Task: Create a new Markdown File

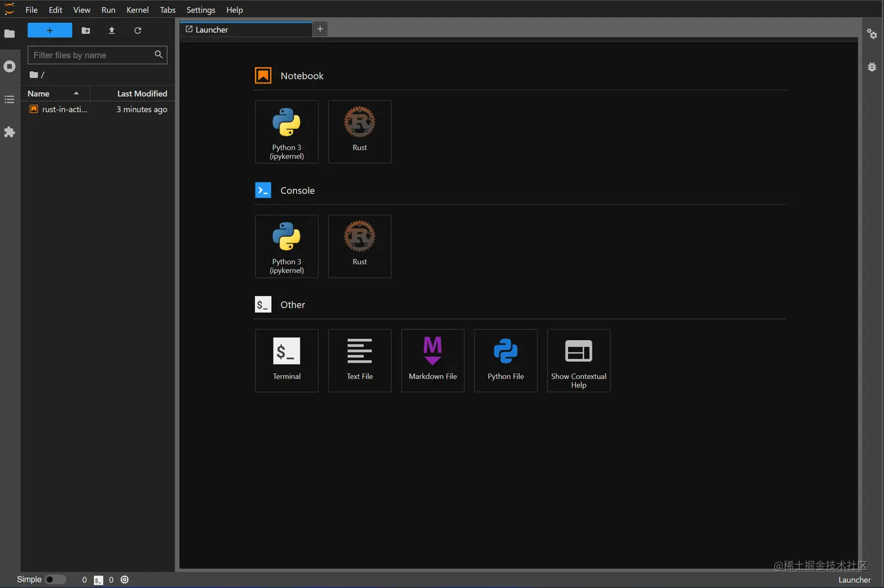Action: (x=433, y=361)
